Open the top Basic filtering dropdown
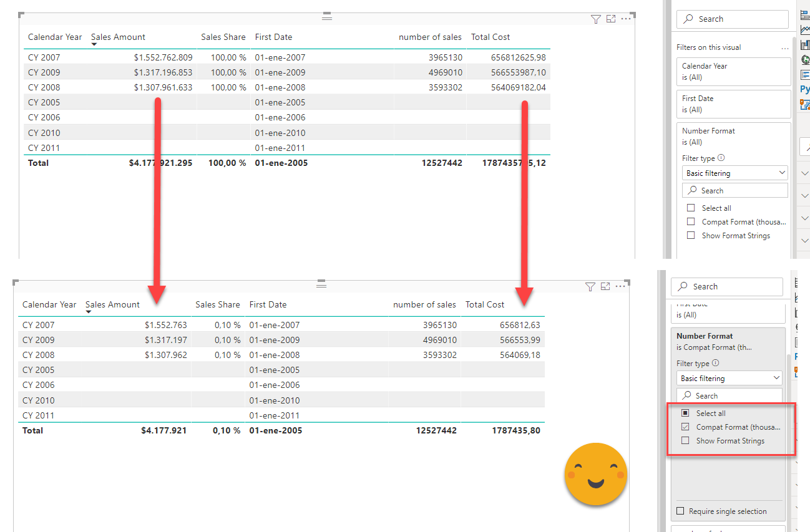The height and width of the screenshot is (532, 810). pos(734,173)
